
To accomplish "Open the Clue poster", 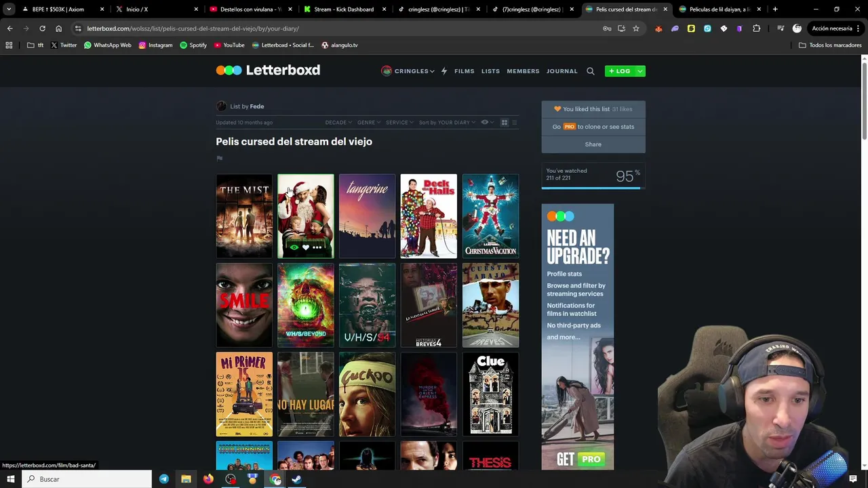I will pyautogui.click(x=490, y=394).
